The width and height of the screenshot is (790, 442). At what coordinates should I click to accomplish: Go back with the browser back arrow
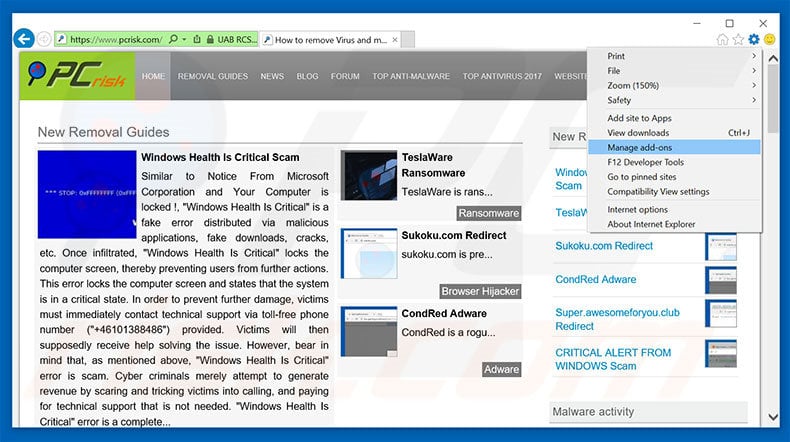[x=24, y=39]
